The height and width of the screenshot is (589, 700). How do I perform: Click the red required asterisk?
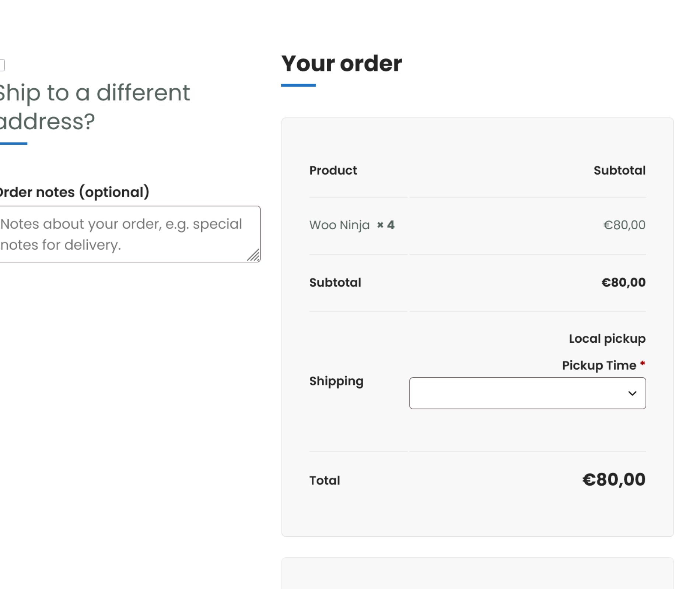643,364
